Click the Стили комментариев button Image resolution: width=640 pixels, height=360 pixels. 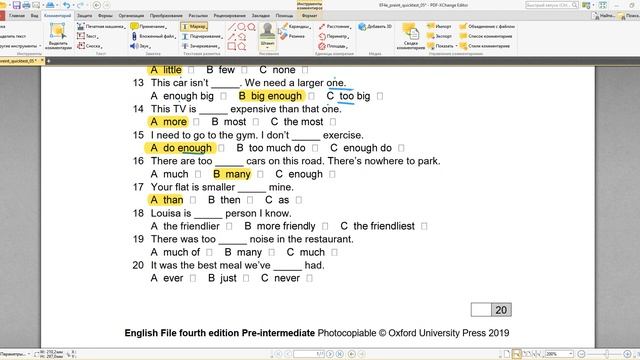pyautogui.click(x=484, y=46)
